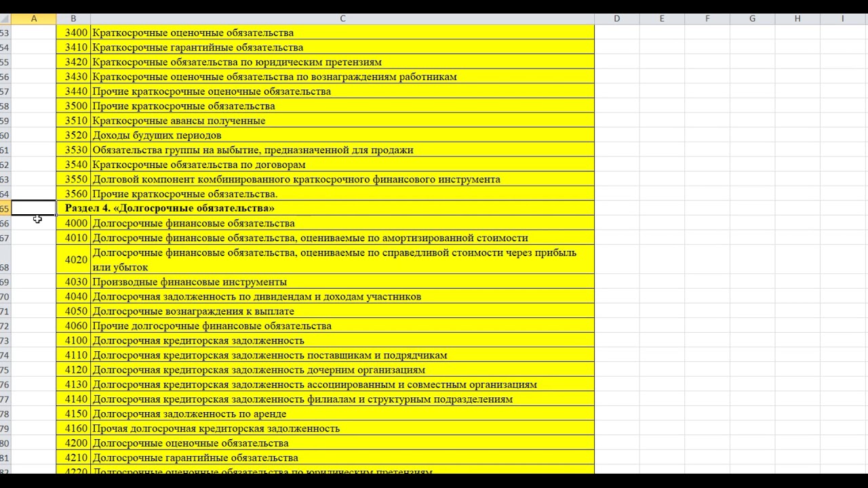Select column D header
The image size is (868, 488).
[617, 18]
